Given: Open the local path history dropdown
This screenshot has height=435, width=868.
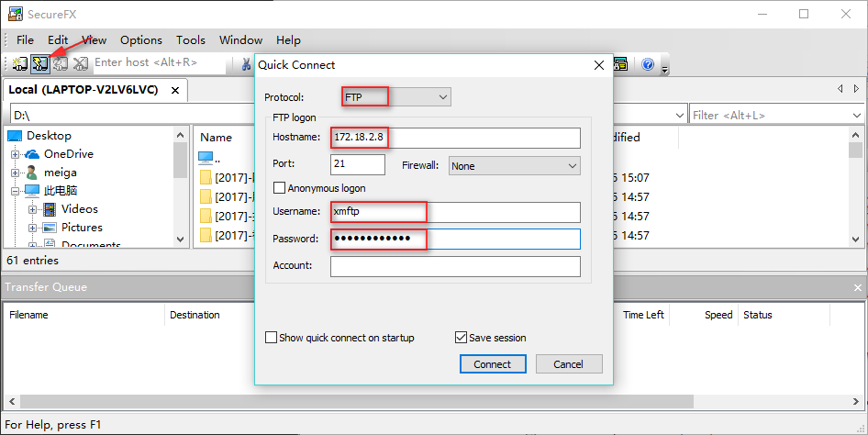Looking at the screenshot, I should point(680,115).
